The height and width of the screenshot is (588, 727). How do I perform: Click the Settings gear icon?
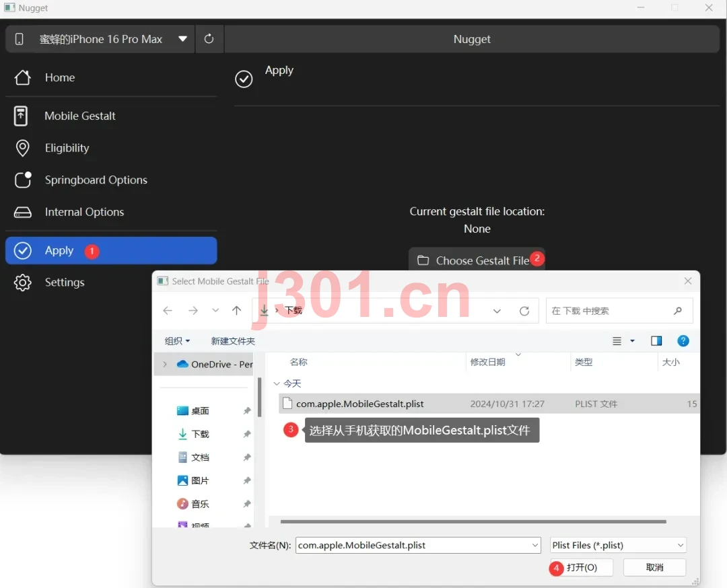pos(22,282)
